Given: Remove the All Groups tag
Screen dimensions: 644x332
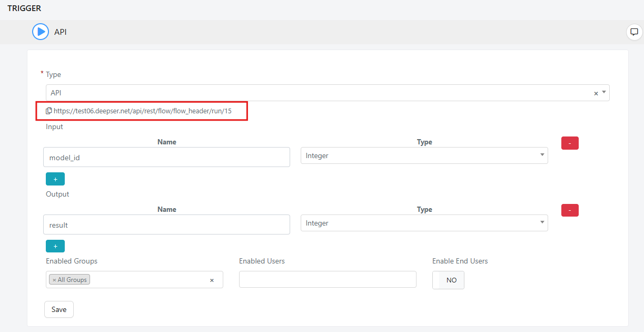Looking at the screenshot, I should click(54, 280).
